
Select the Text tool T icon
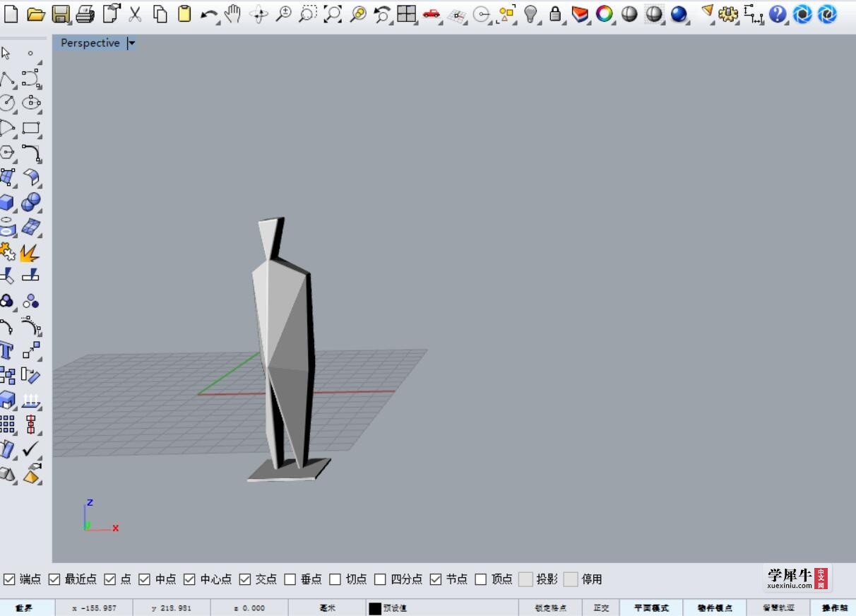pyautogui.click(x=6, y=350)
